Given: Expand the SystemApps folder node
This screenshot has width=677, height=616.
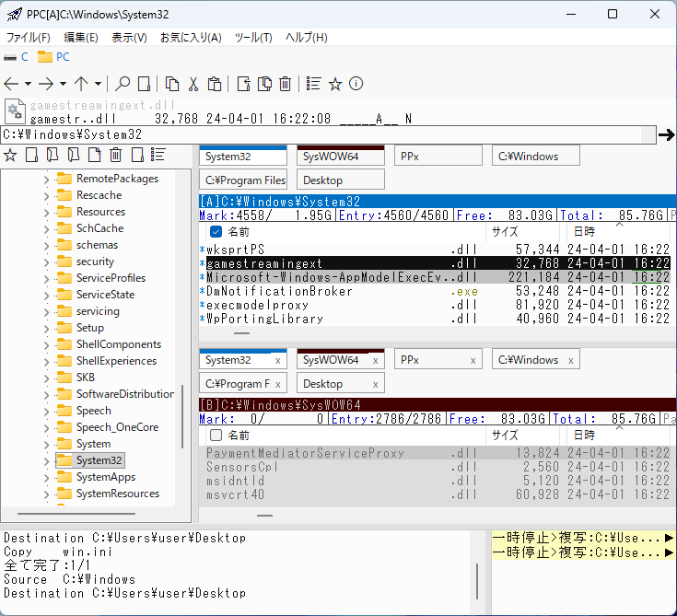Looking at the screenshot, I should tap(47, 477).
